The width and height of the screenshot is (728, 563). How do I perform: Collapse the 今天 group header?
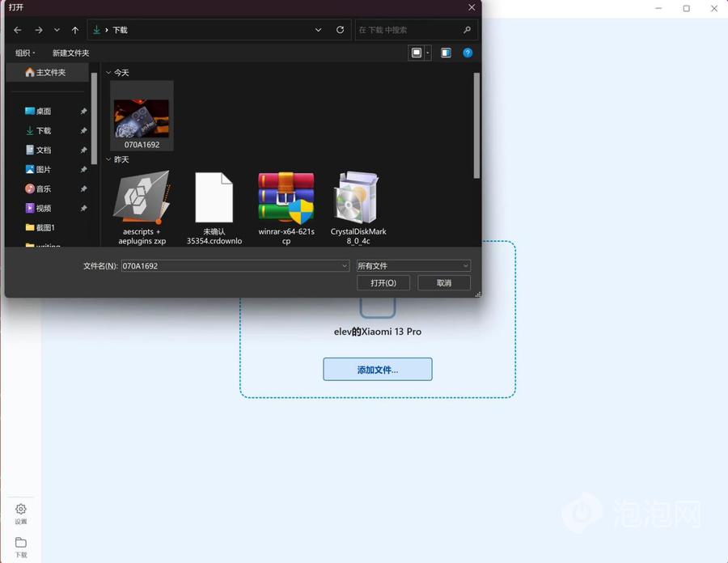click(x=109, y=73)
